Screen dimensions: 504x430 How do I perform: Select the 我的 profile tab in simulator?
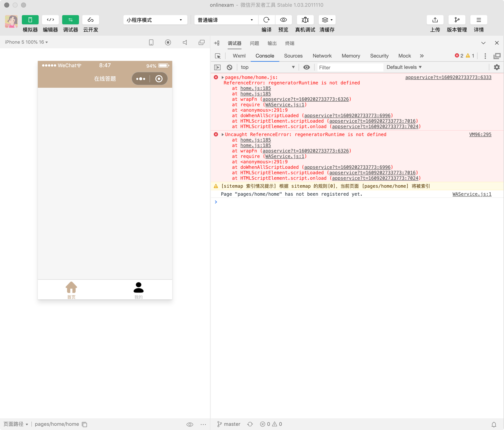pos(139,290)
